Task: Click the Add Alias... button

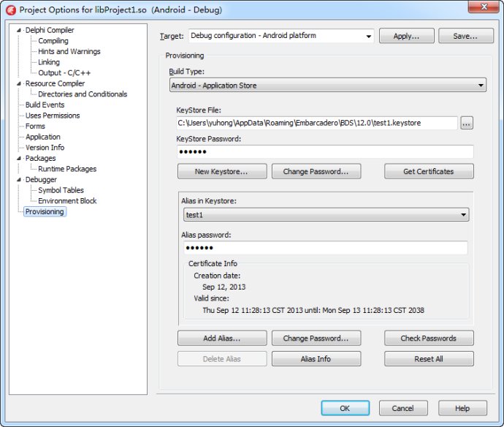Action: click(222, 339)
